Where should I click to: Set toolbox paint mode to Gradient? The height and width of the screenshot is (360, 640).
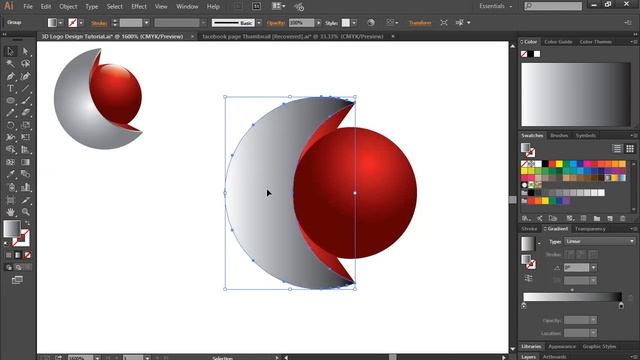point(18,255)
